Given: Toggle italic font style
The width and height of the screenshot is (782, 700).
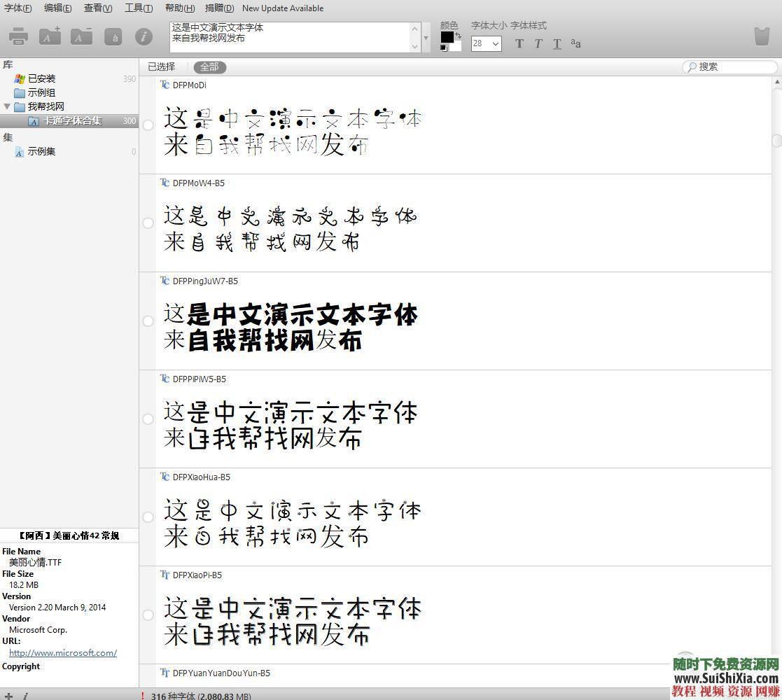Looking at the screenshot, I should click(538, 44).
